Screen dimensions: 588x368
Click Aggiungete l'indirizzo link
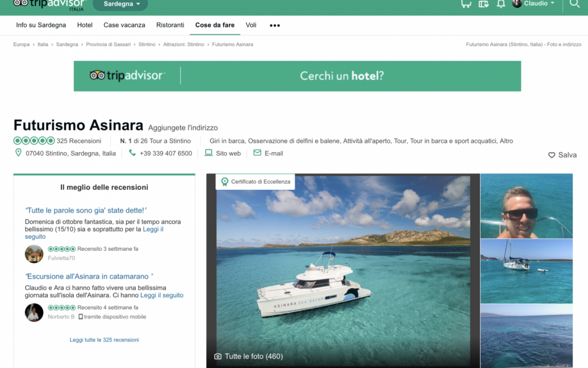(183, 128)
